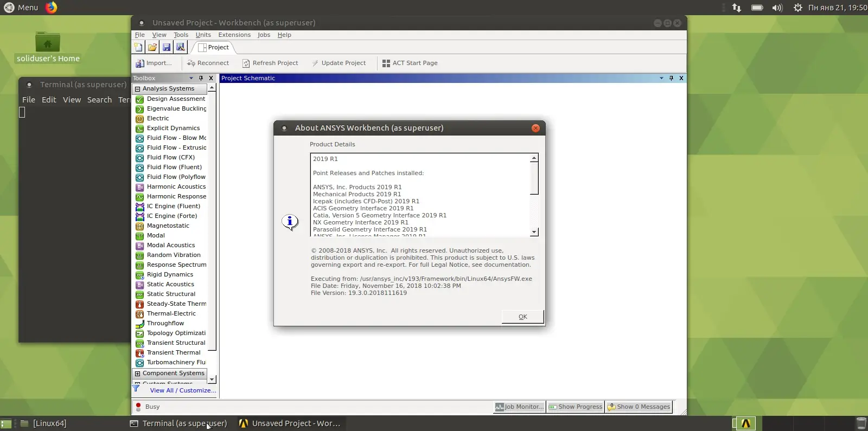Click the Static Structural icon
The height and width of the screenshot is (431, 868).
click(139, 294)
